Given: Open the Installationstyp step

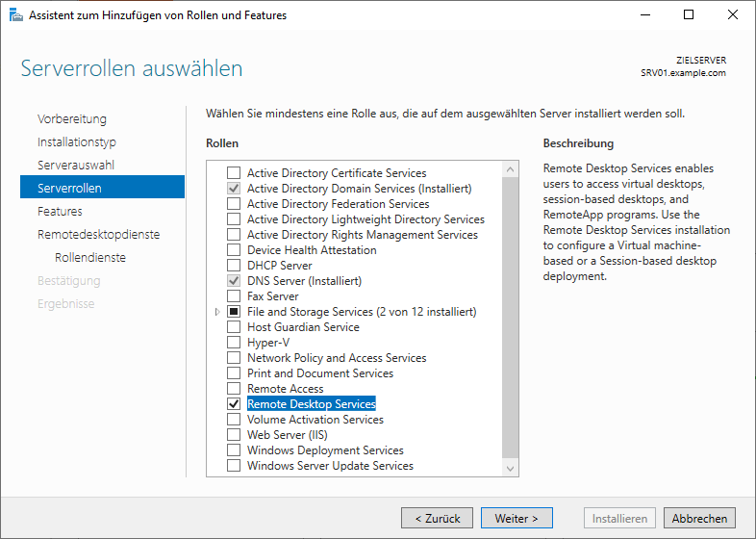Looking at the screenshot, I should (77, 141).
